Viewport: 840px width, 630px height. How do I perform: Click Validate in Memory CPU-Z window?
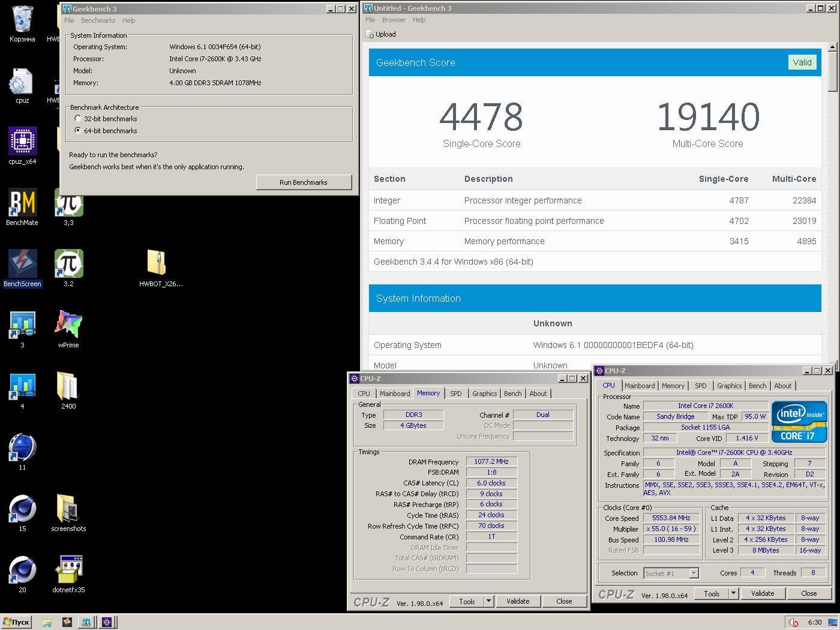518,601
